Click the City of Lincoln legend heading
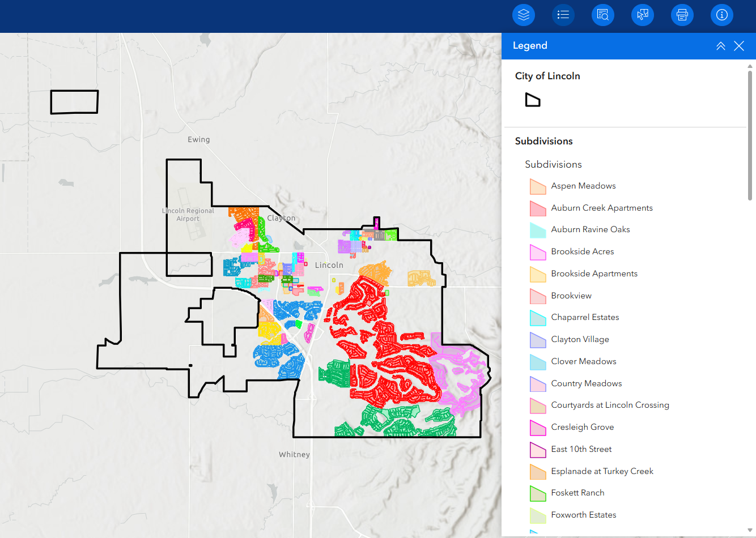 [x=547, y=76]
